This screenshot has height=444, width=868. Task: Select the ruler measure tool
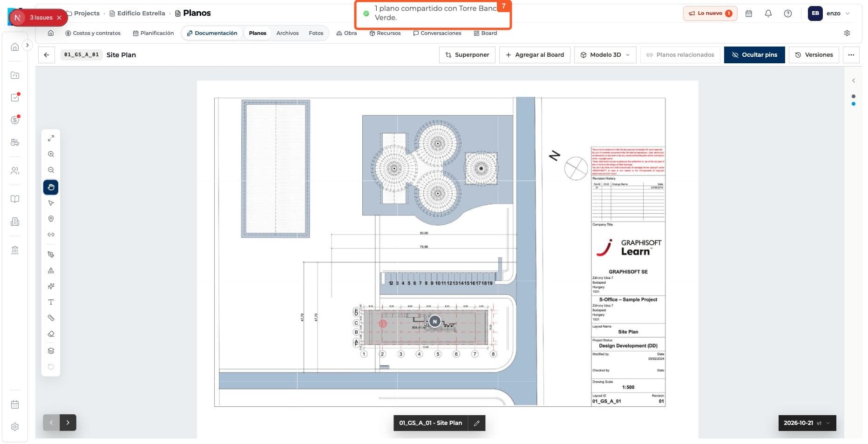click(x=51, y=318)
